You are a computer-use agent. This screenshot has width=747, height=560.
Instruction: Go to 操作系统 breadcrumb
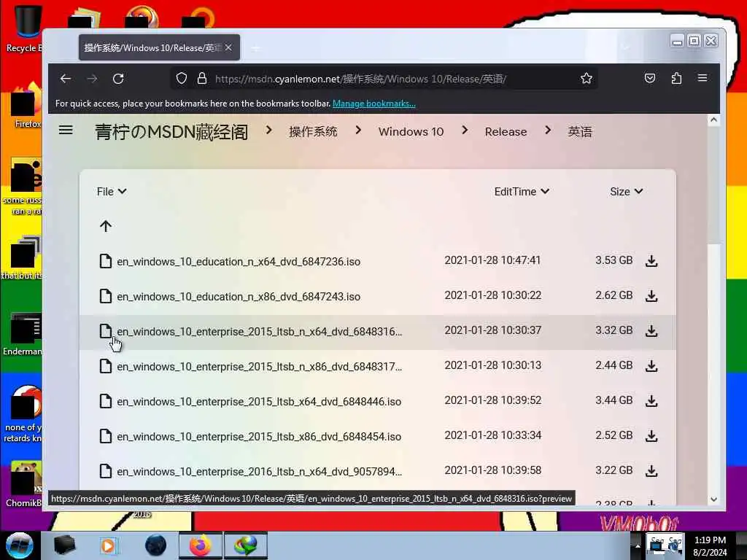pyautogui.click(x=313, y=131)
